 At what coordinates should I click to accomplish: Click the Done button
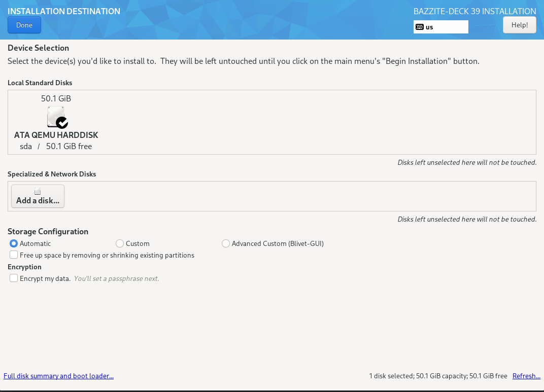pyautogui.click(x=24, y=25)
